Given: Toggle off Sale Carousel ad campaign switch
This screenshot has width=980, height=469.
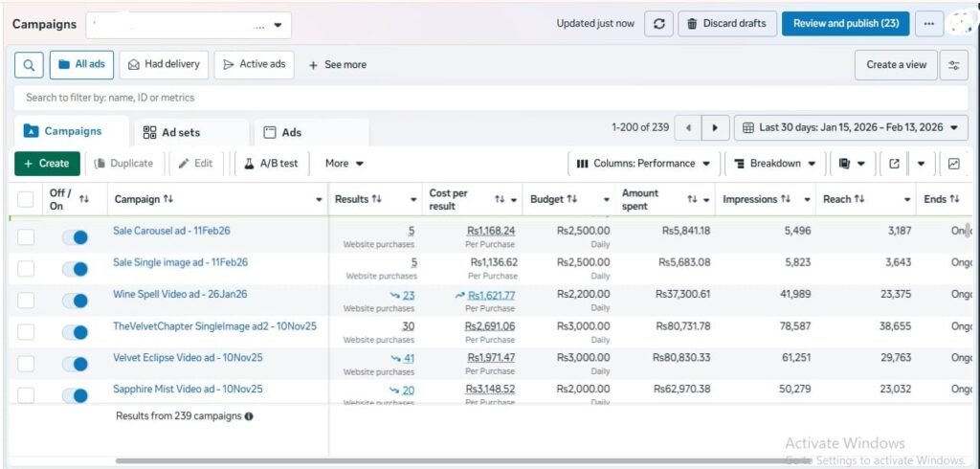Looking at the screenshot, I should coord(75,237).
